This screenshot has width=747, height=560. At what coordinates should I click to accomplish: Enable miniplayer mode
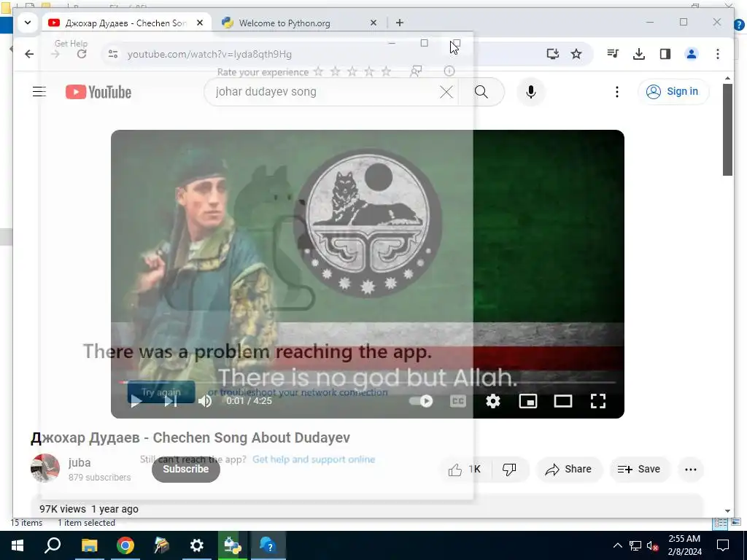tap(528, 401)
